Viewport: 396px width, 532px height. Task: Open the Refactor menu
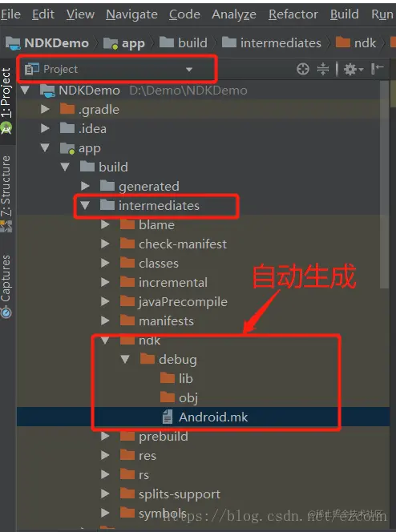[293, 14]
